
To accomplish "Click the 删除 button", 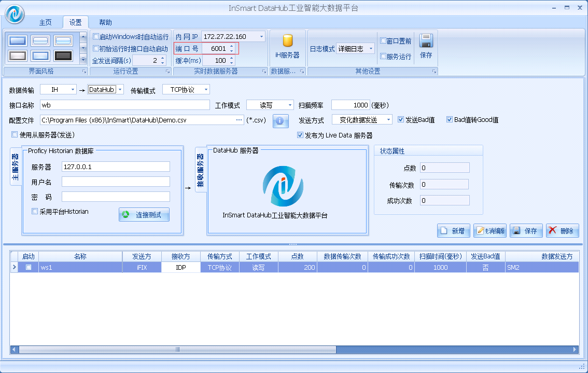I will (x=563, y=231).
